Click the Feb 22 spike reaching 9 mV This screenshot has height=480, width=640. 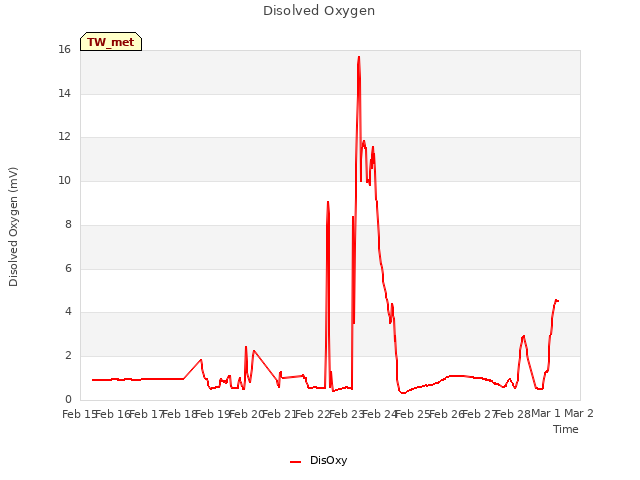coord(328,202)
